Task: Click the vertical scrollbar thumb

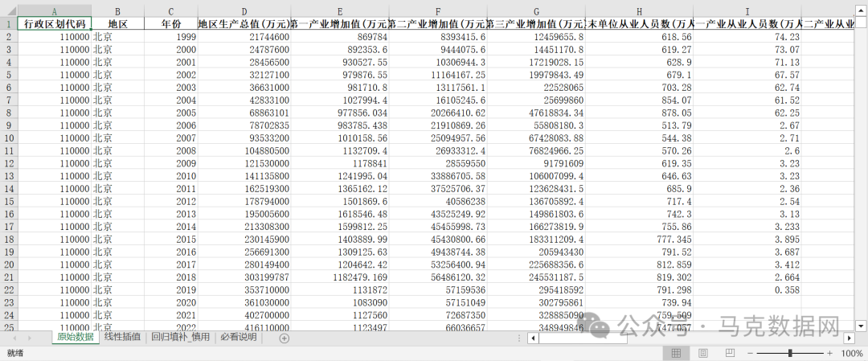Action: pyautogui.click(x=861, y=23)
